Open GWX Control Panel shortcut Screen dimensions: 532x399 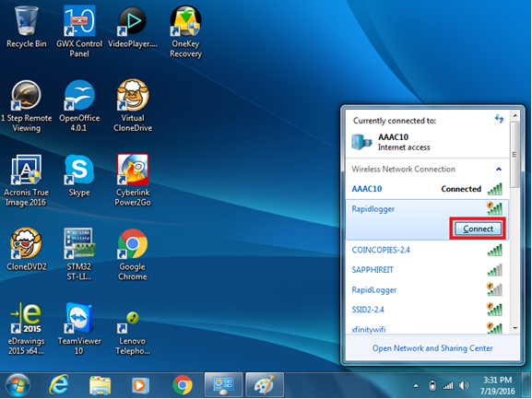(79, 31)
